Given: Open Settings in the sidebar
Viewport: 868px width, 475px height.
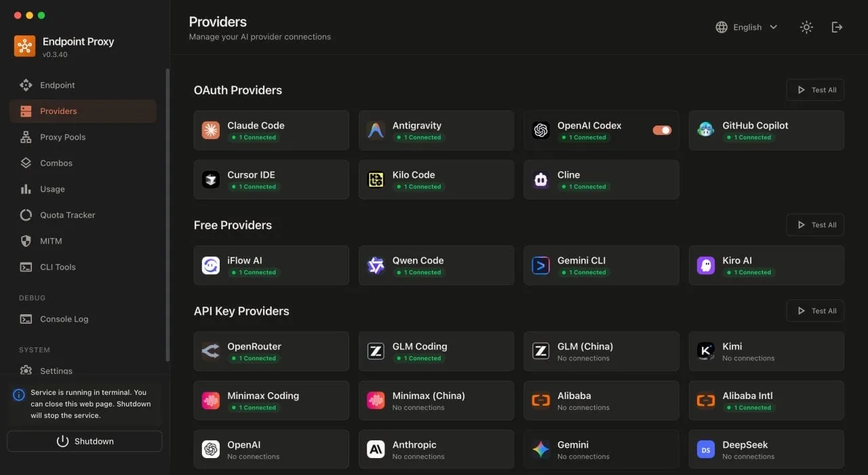Looking at the screenshot, I should click(x=83, y=370).
